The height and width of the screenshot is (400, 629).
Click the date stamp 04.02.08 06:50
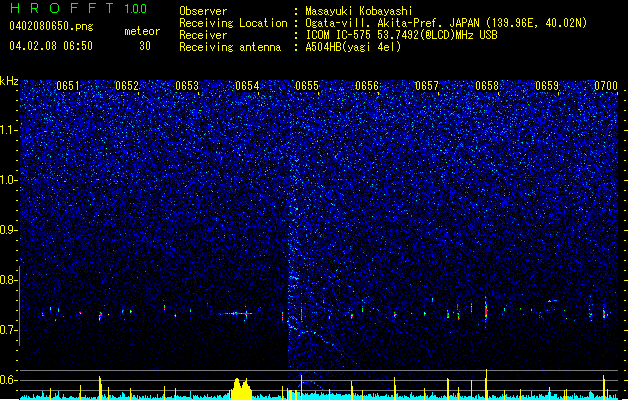51,46
